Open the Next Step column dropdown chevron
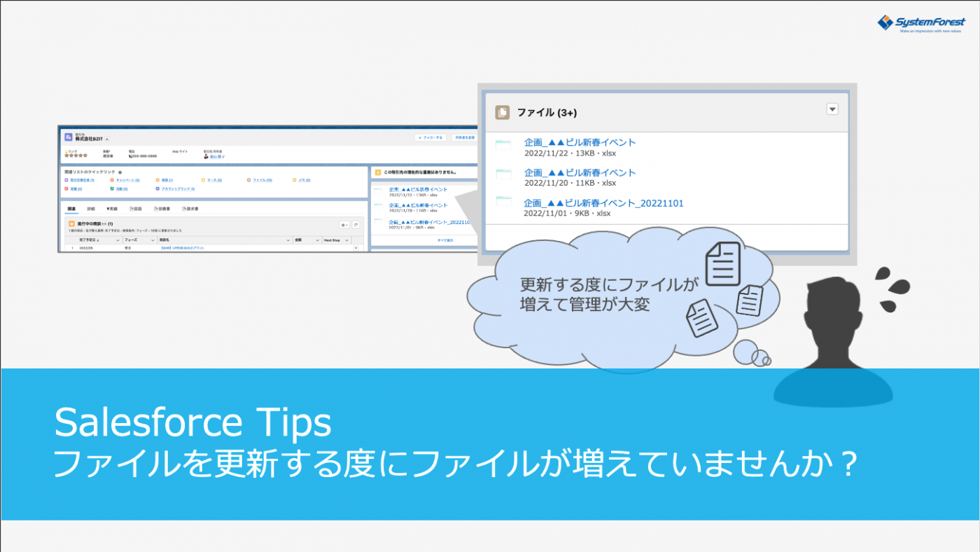The image size is (980, 552). tap(346, 240)
